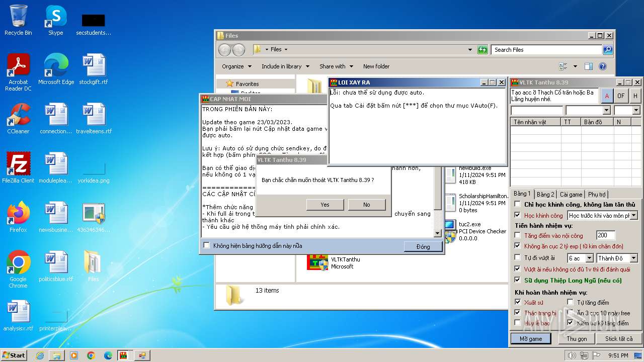
Task: Click the 'Stick tất cả' button
Action: click(x=619, y=338)
